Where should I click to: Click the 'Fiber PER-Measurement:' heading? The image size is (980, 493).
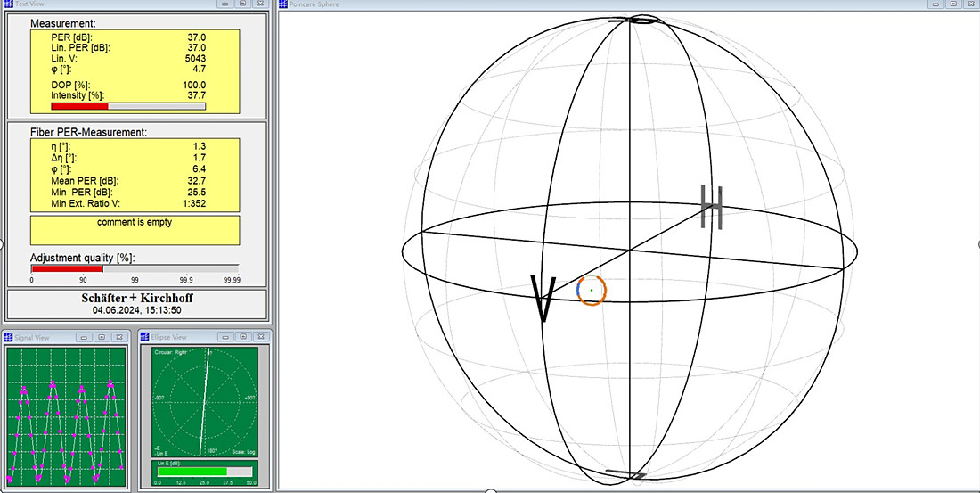[x=88, y=133]
